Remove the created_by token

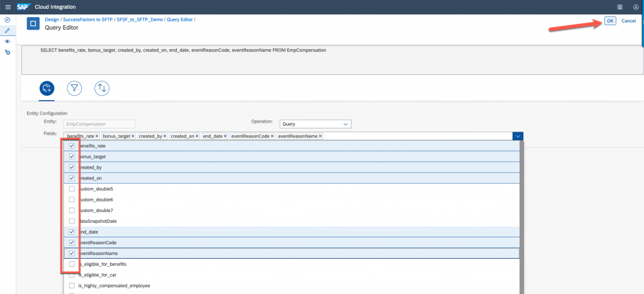pyautogui.click(x=165, y=136)
